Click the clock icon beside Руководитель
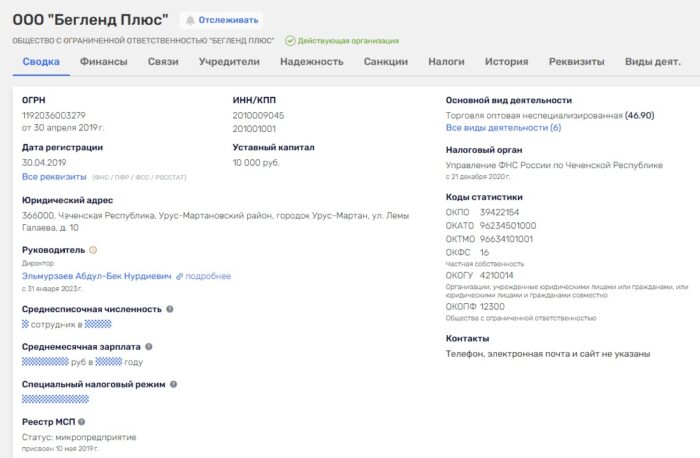 93,249
